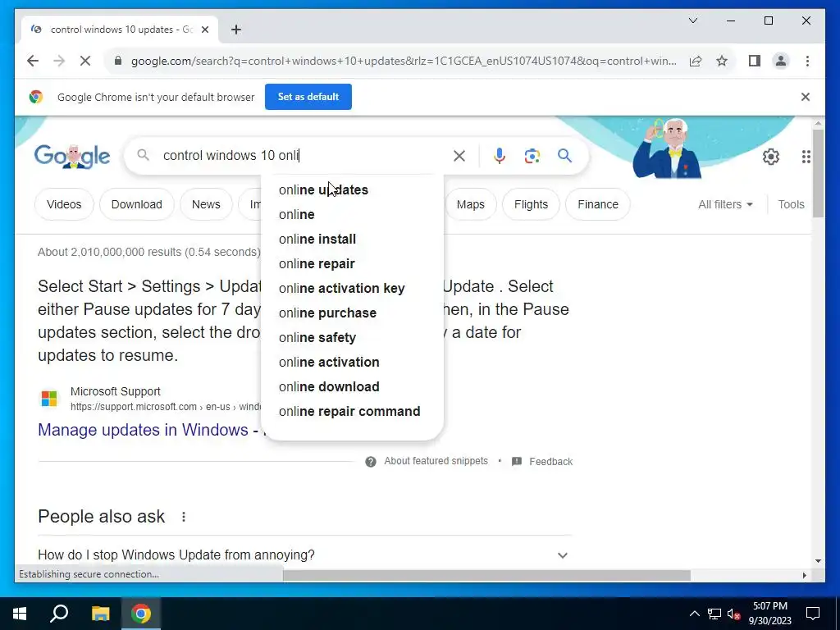Click the horizontal scrollbar thumb

(x=486, y=575)
